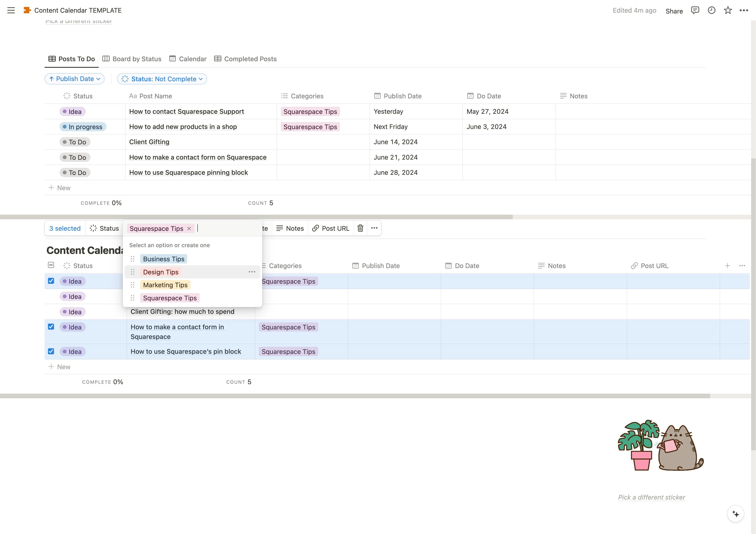This screenshot has height=534, width=756.
Task: Open the page history clock icon
Action: pos(711,10)
